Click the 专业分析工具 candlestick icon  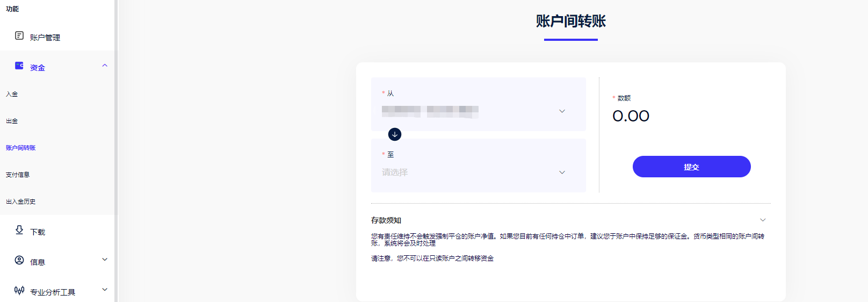[19, 290]
